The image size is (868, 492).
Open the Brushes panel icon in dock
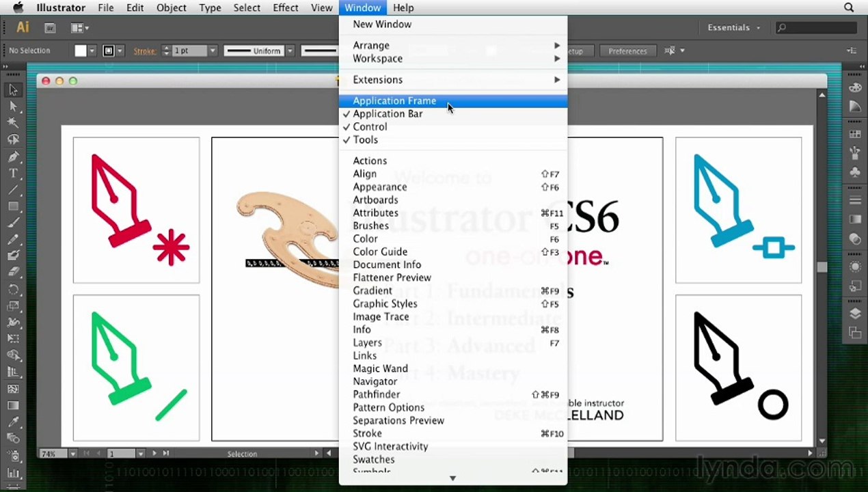(x=855, y=153)
